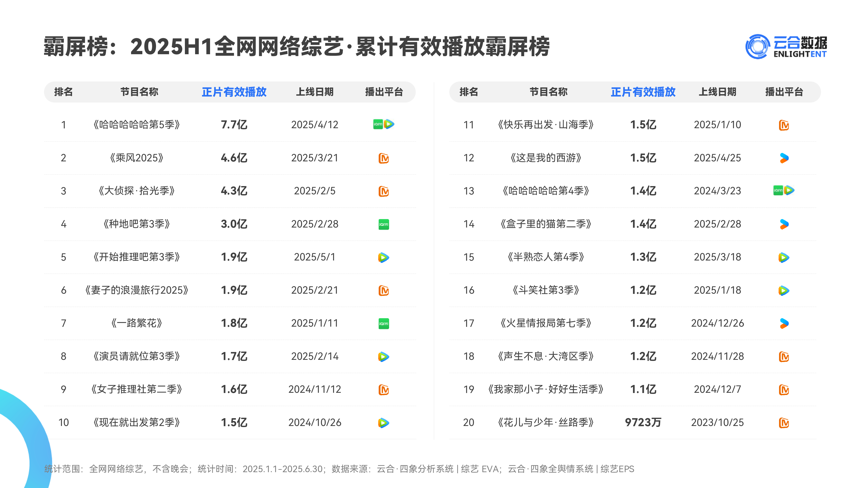Click the Mango TV icon in 大侦探·拾光季 row
This screenshot has height=488, width=868.
click(x=383, y=191)
